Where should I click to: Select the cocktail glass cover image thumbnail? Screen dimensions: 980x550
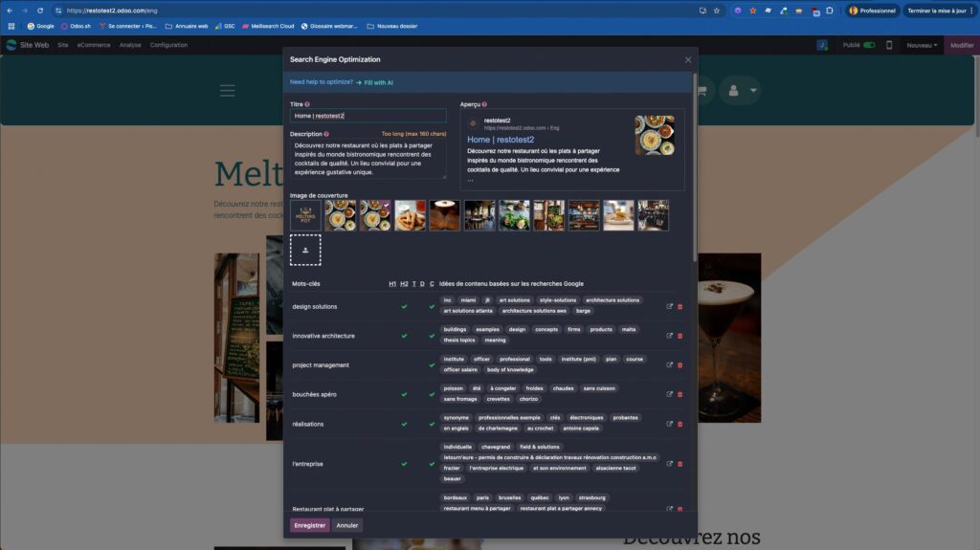444,215
